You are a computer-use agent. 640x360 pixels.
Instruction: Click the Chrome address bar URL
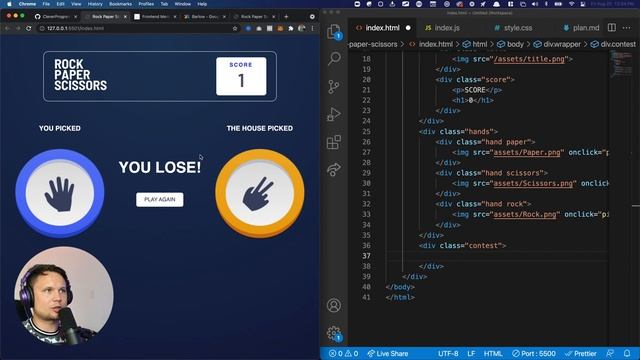click(x=76, y=28)
